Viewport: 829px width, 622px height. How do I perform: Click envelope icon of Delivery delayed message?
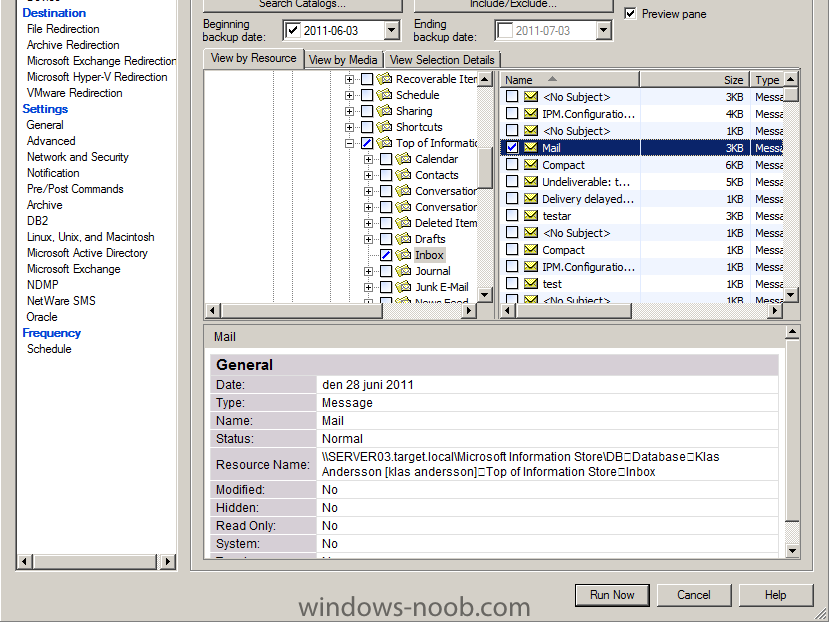point(531,199)
